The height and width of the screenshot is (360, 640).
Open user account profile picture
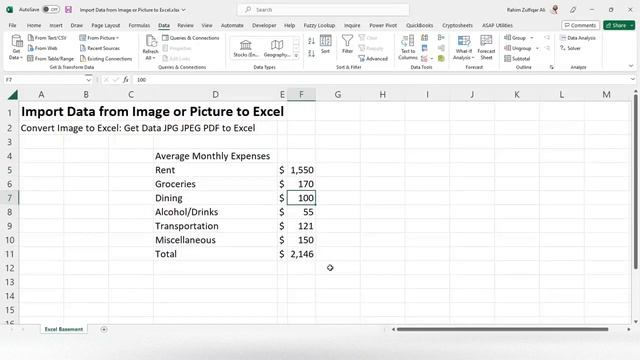(555, 9)
